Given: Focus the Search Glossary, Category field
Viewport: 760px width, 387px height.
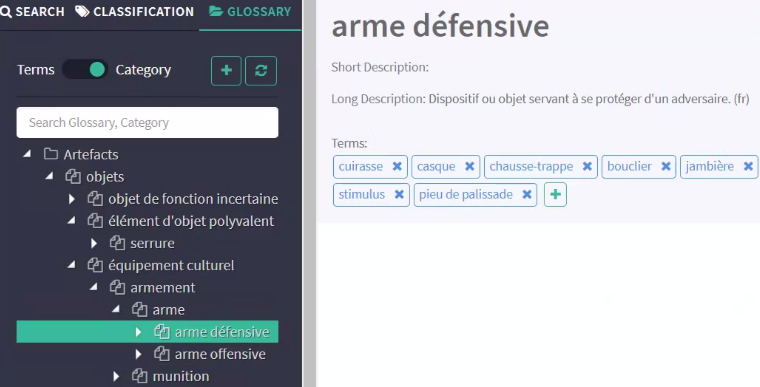Looking at the screenshot, I should click(147, 123).
